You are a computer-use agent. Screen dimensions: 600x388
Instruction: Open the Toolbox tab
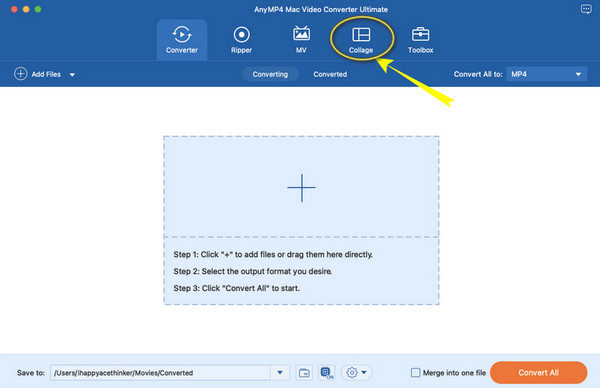[421, 40]
